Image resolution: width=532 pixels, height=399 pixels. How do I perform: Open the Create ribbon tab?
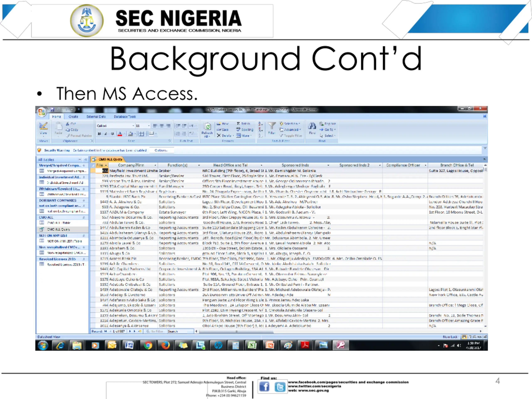73,117
